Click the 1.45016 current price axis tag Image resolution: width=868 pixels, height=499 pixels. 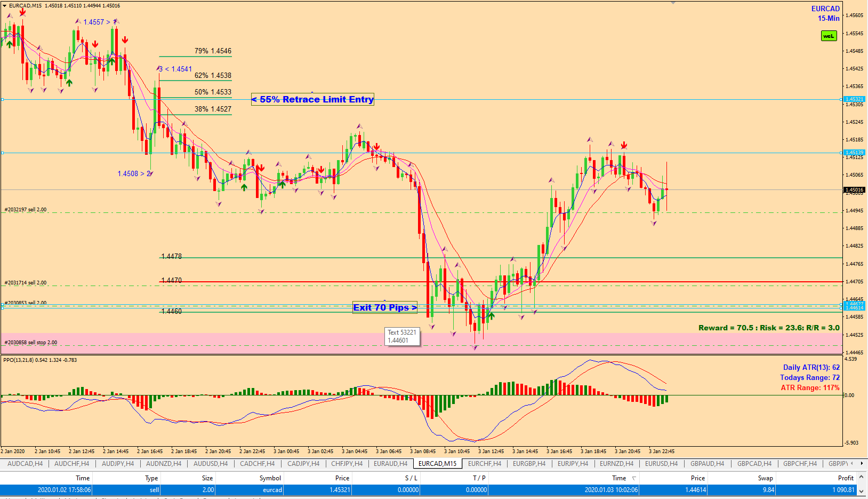click(854, 190)
